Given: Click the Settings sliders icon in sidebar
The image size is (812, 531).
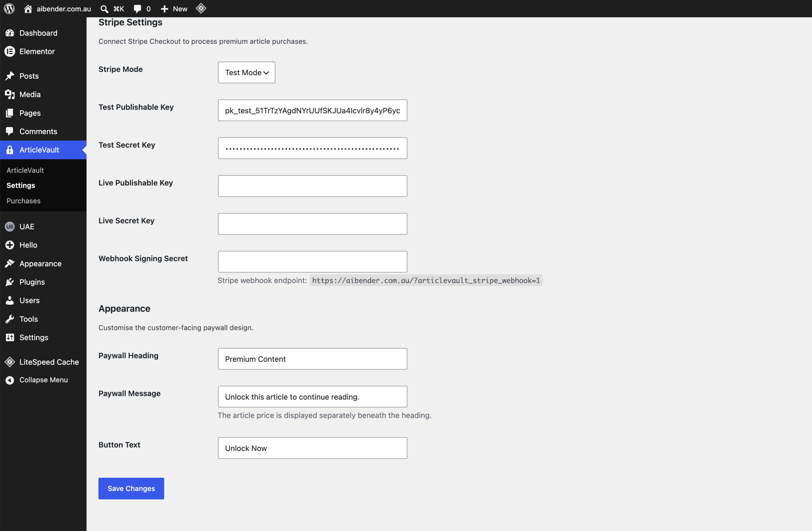Looking at the screenshot, I should point(10,337).
